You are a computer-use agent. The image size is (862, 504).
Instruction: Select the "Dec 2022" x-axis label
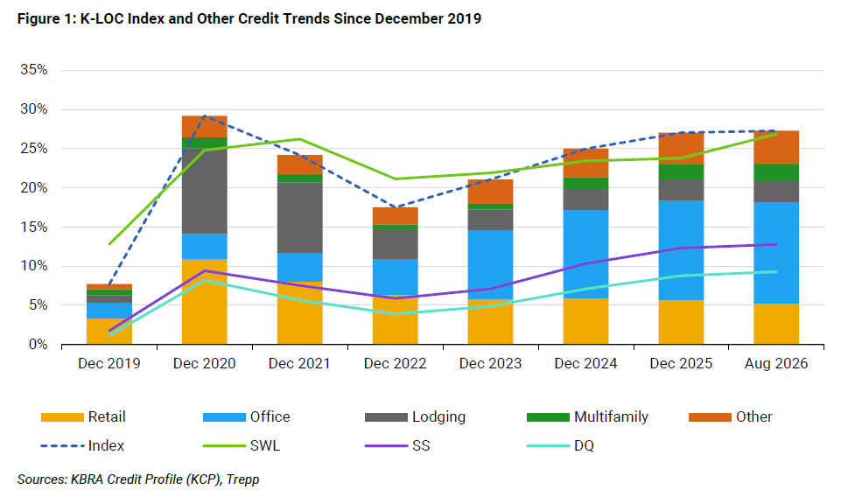coord(396,364)
